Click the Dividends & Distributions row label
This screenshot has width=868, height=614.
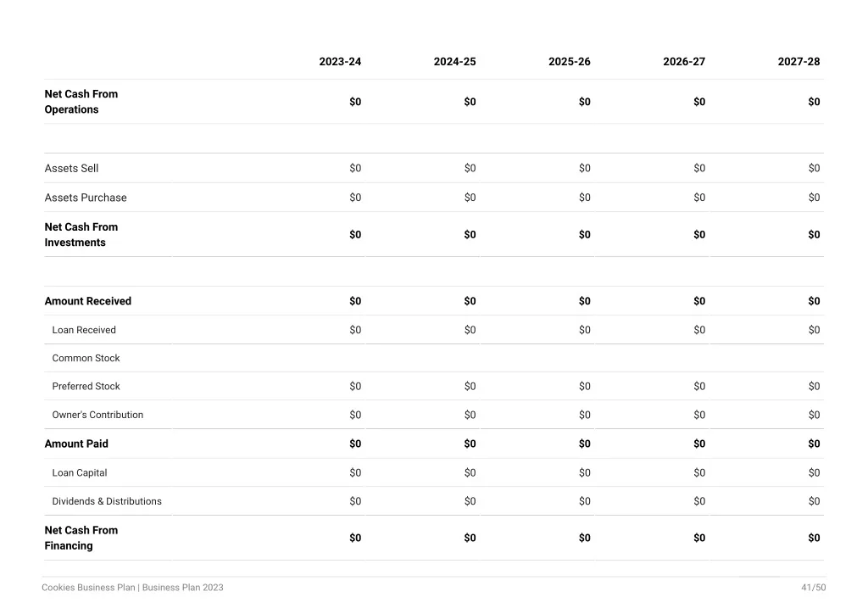tap(107, 501)
